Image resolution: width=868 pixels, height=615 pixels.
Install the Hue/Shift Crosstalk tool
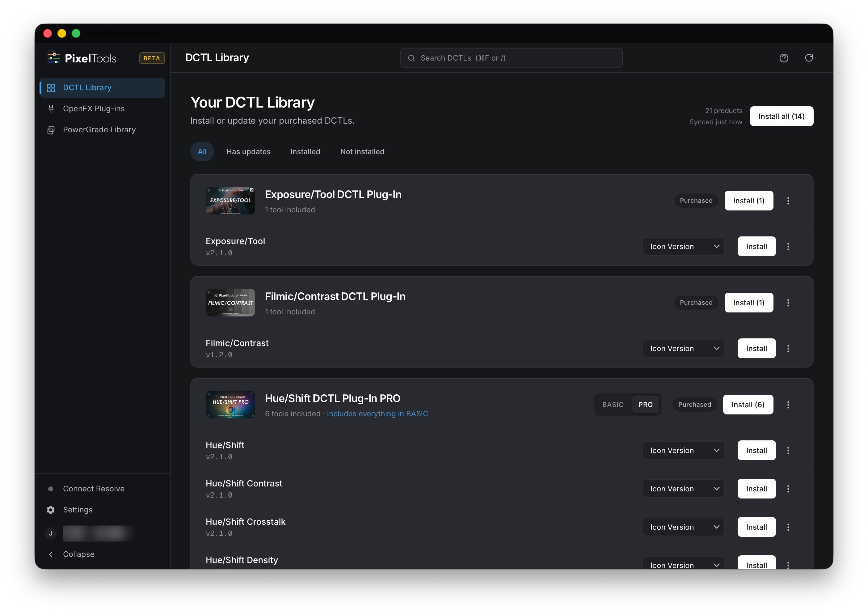(756, 527)
